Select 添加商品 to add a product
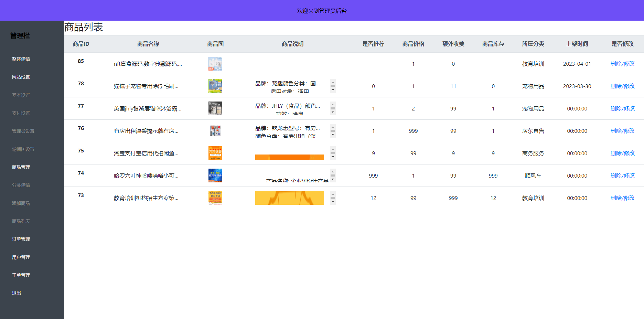The height and width of the screenshot is (319, 644). pyautogui.click(x=20, y=203)
